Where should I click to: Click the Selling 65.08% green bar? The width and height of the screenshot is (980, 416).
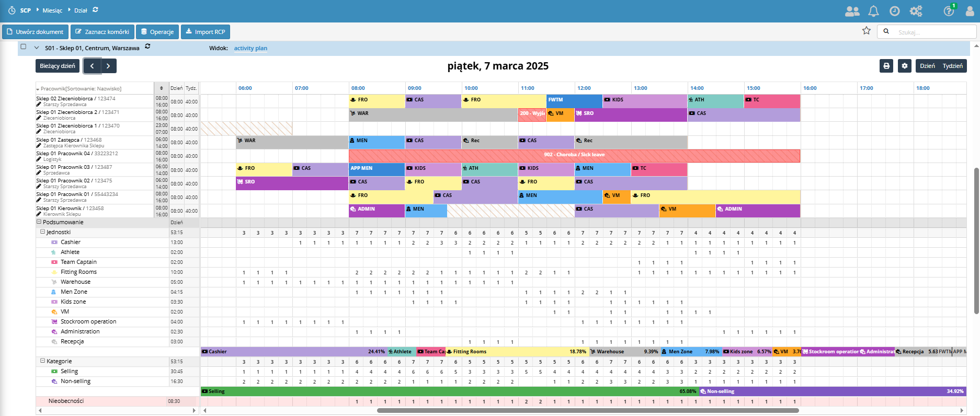pyautogui.click(x=449, y=391)
